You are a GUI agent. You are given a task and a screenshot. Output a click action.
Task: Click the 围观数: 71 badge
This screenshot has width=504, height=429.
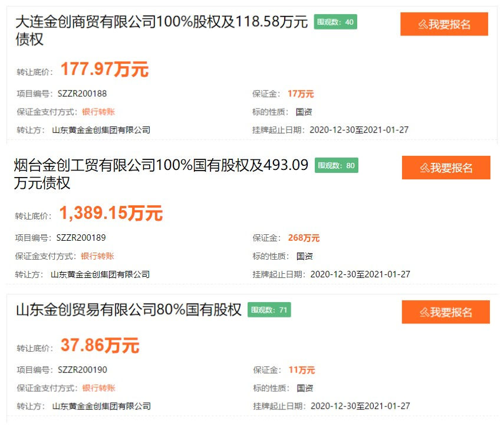point(269,310)
